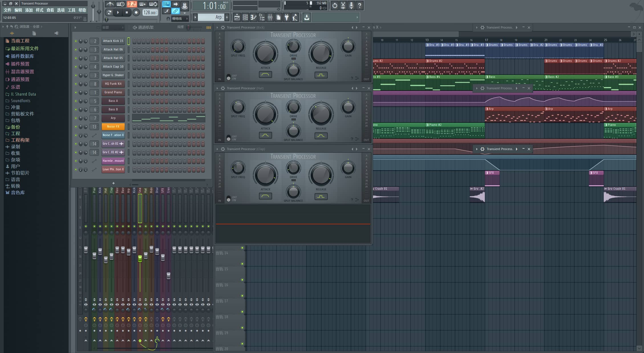The width and height of the screenshot is (644, 353).
Task: Mute the Noise FX channel
Action: (76, 127)
